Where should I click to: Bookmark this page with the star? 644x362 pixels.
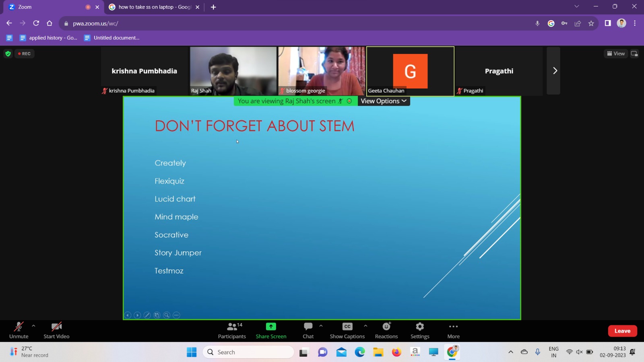click(x=591, y=23)
